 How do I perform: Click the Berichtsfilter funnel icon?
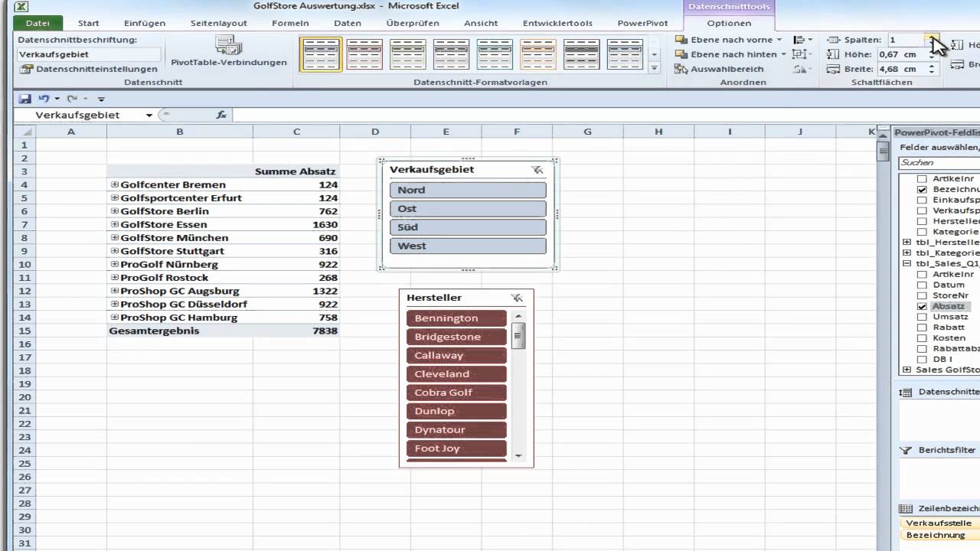906,451
